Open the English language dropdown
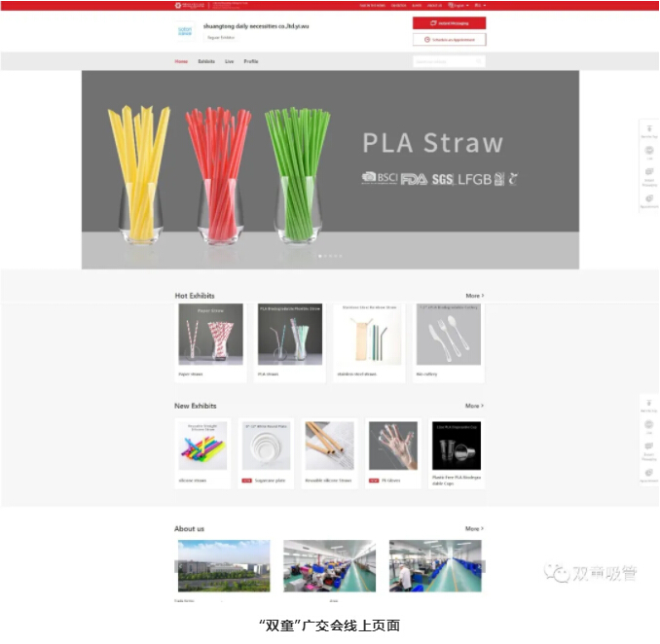The image size is (660, 644). pyautogui.click(x=457, y=5)
